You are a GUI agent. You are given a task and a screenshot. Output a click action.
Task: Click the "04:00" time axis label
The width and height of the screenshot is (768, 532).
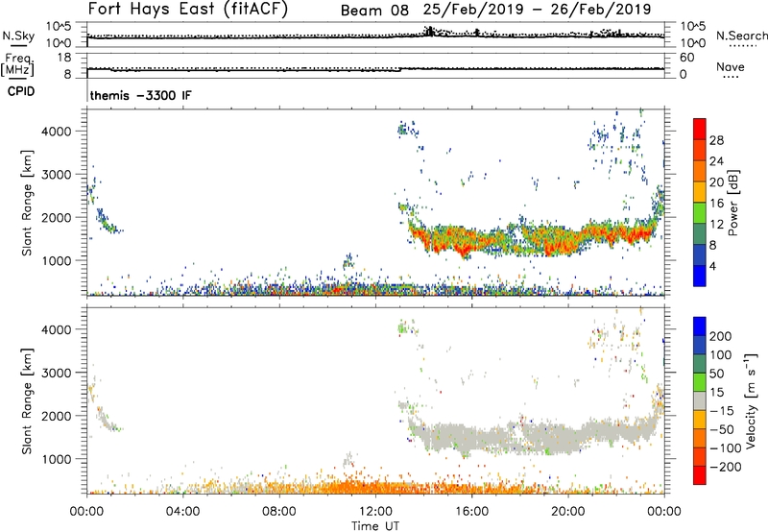pyautogui.click(x=182, y=512)
